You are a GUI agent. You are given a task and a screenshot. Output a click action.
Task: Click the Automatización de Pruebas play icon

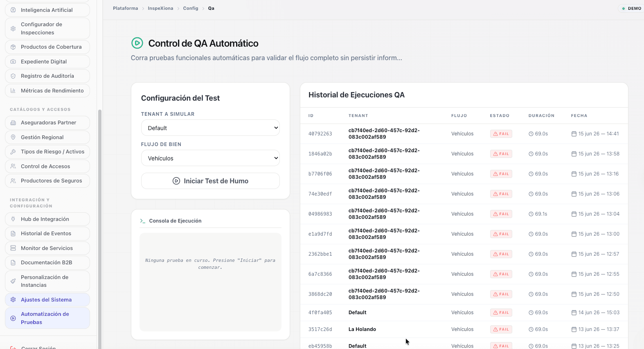pyautogui.click(x=13, y=318)
